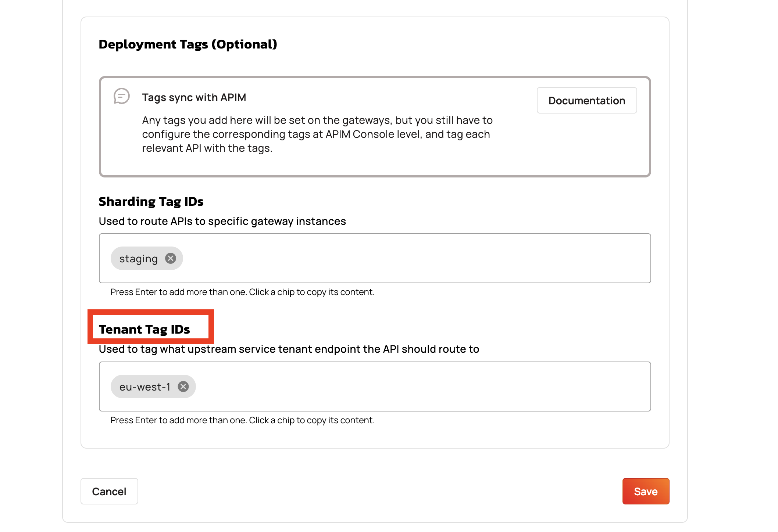Copy the staging chip content
The image size is (778, 532).
coord(138,259)
